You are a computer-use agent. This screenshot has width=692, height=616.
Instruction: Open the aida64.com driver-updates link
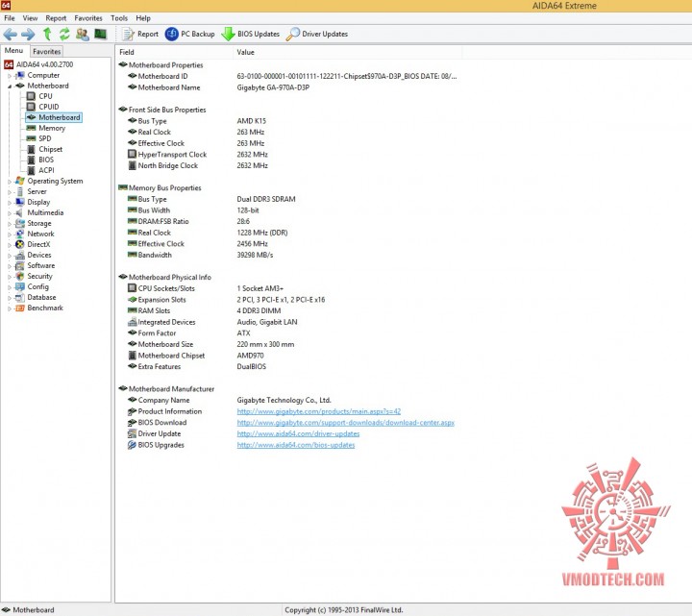click(x=298, y=433)
